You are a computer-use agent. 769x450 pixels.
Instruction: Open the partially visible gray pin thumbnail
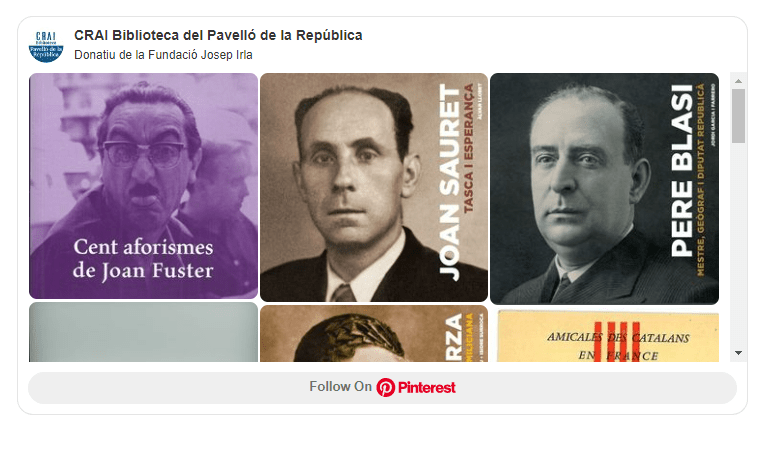143,332
